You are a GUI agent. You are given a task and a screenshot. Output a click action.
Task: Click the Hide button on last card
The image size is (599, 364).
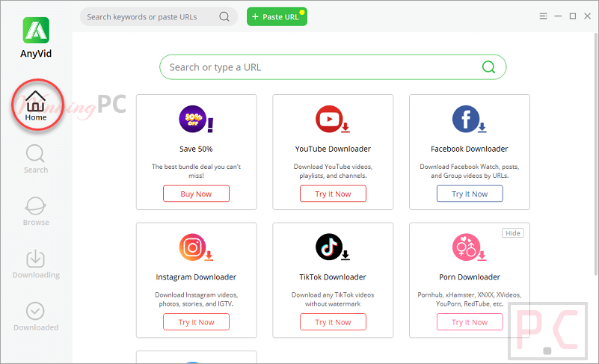pyautogui.click(x=513, y=233)
